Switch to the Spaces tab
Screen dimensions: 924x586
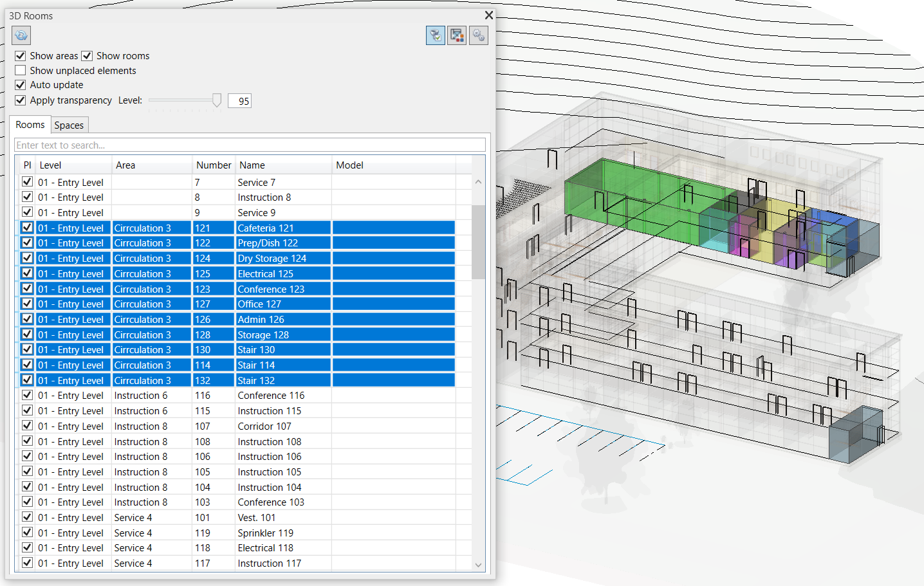pos(69,125)
